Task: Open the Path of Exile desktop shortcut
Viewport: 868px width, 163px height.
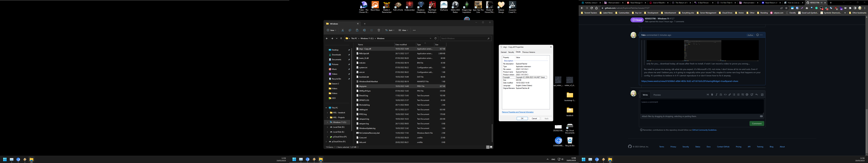Action: (398, 7)
